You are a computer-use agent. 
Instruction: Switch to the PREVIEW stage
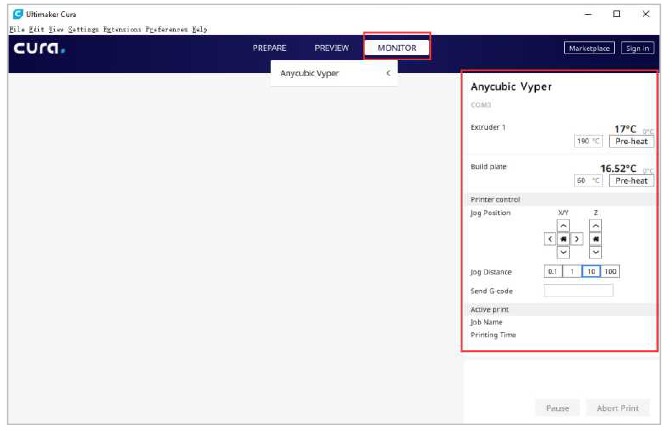332,48
